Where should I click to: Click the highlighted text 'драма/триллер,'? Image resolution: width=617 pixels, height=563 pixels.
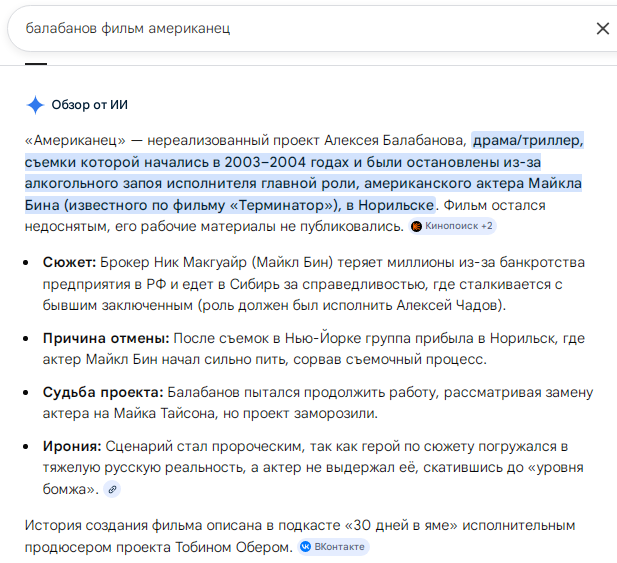coord(528,140)
